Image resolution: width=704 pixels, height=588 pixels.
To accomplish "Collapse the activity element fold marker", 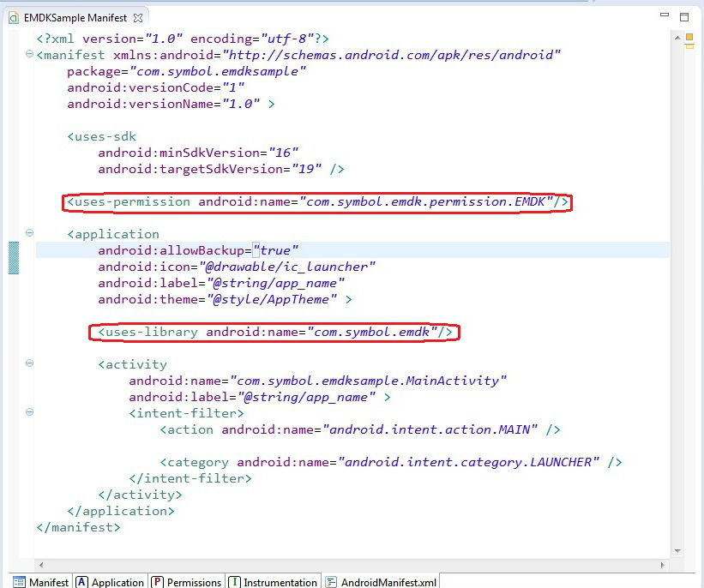I will 29,363.
